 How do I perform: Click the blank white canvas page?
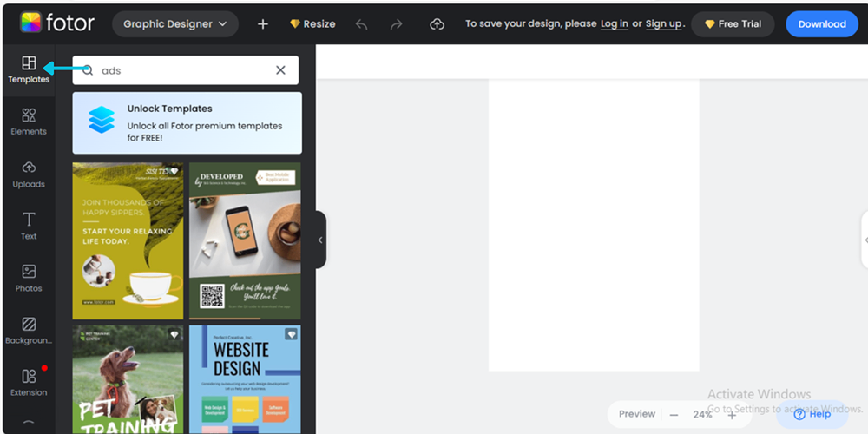click(x=594, y=225)
